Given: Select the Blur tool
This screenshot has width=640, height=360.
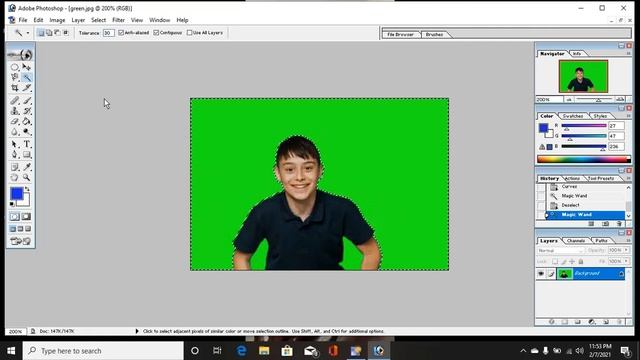Looking at the screenshot, I should point(15,132).
